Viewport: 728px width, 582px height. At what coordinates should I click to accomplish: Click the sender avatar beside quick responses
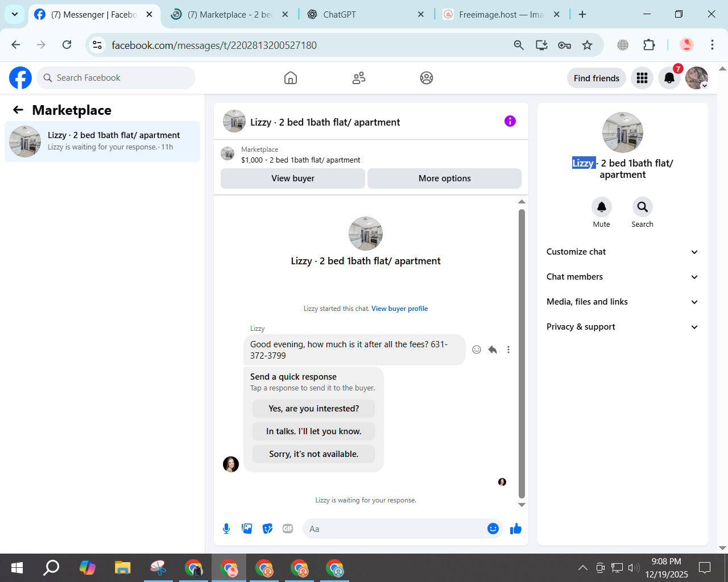coord(231,464)
